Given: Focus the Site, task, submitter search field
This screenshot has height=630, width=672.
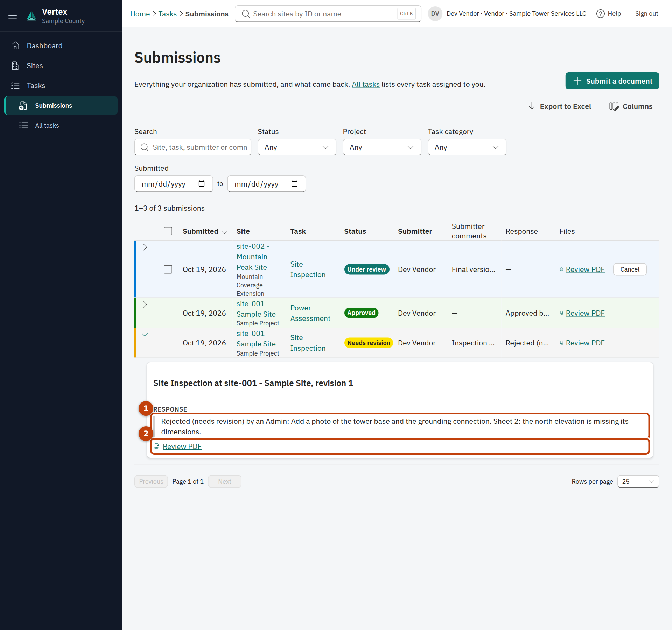Looking at the screenshot, I should [193, 147].
